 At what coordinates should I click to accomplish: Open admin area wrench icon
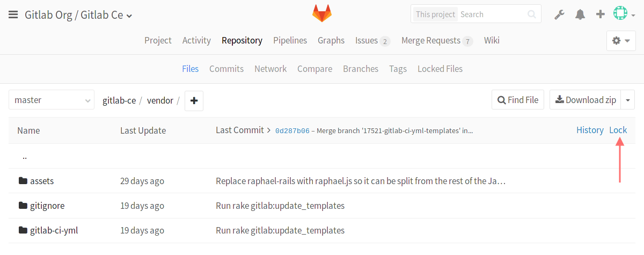click(x=560, y=14)
